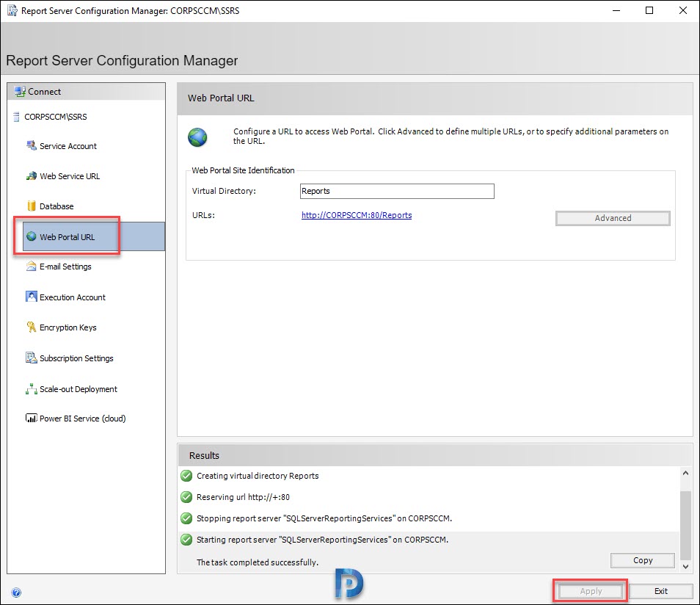The image size is (700, 605).
Task: Click the green check beside Reserving url
Action: click(x=186, y=497)
